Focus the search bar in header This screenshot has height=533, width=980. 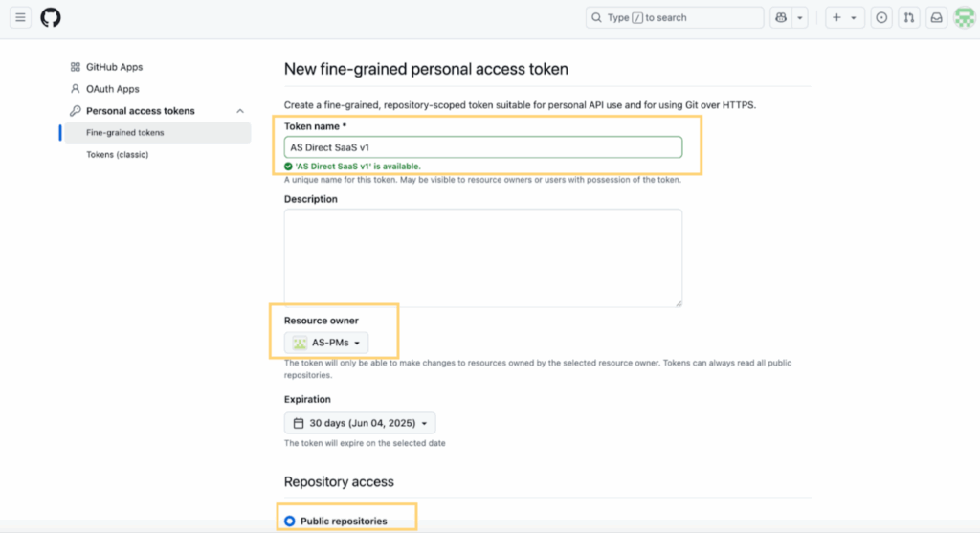[x=675, y=17]
